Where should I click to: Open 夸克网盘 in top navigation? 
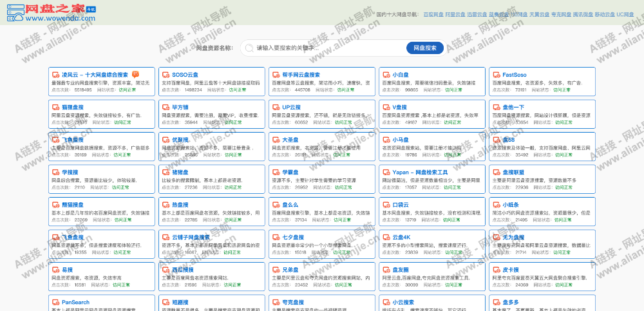pos(561,14)
